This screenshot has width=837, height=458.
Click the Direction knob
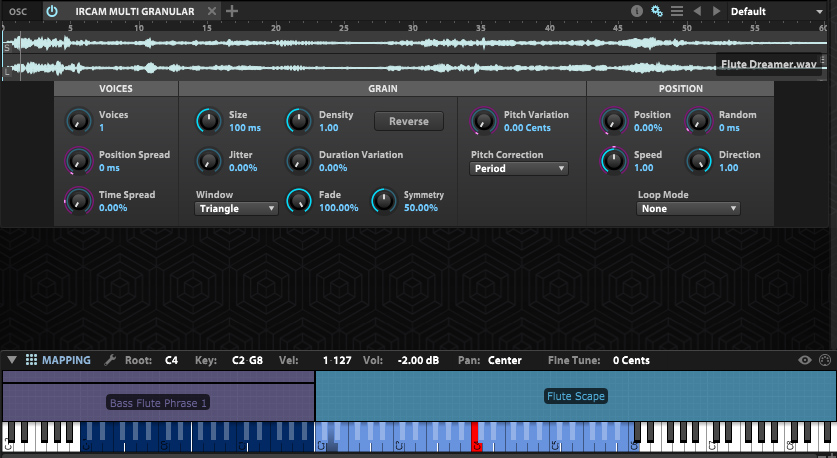tap(699, 161)
